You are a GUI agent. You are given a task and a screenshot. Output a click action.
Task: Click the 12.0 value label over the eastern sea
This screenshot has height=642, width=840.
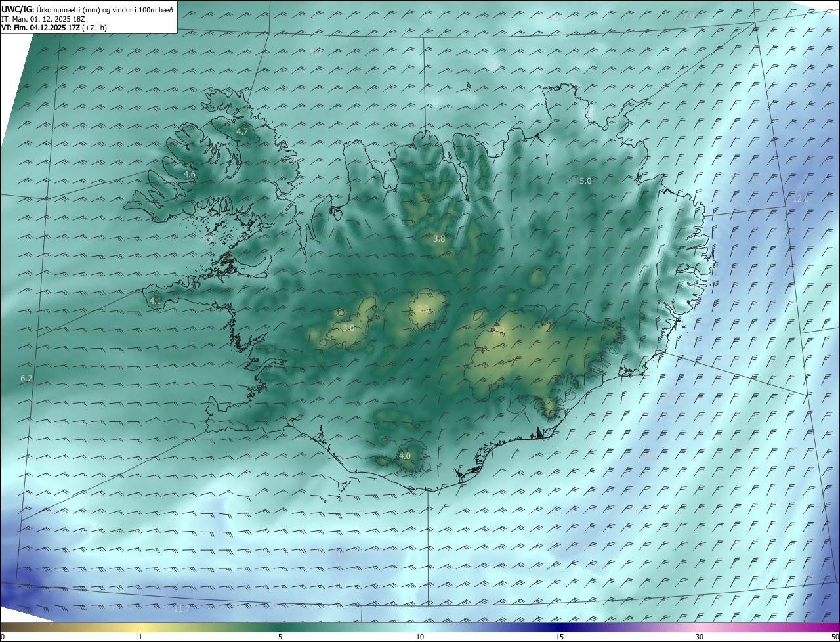pos(801,198)
